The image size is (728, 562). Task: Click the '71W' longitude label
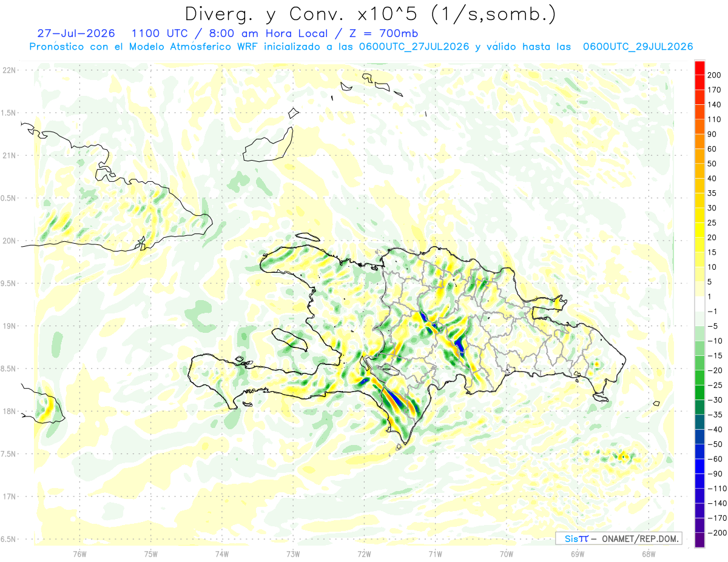tap(435, 554)
